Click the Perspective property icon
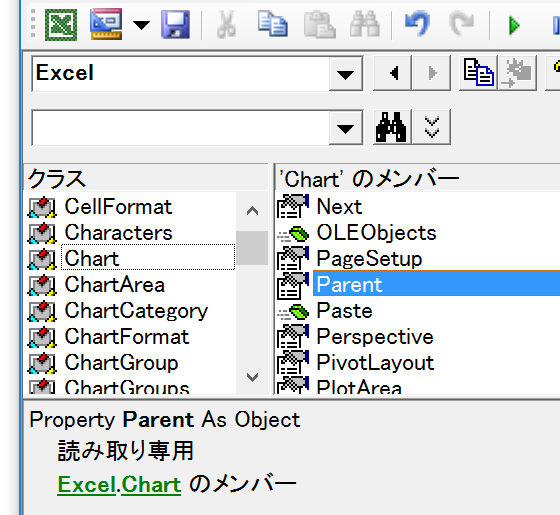Screen dimensions: 560x515 pyautogui.click(x=293, y=336)
